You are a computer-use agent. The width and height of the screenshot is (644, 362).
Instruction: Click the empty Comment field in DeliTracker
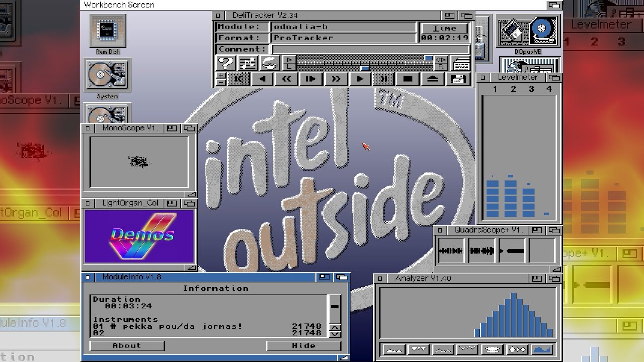[370, 49]
